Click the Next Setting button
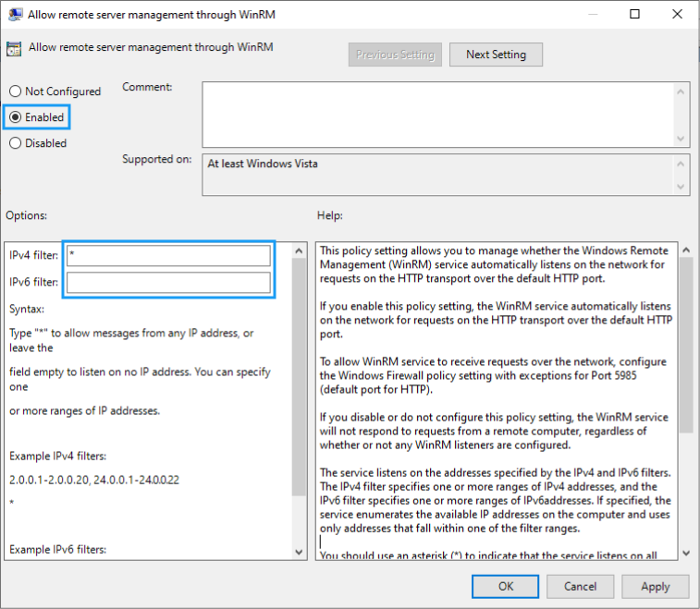 point(496,55)
